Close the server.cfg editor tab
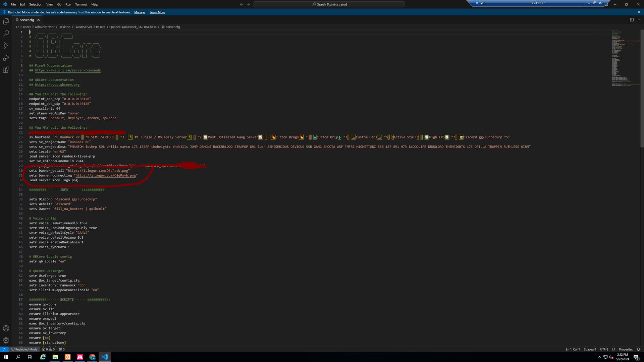Screen dimensions: 644x362 pos(39,20)
